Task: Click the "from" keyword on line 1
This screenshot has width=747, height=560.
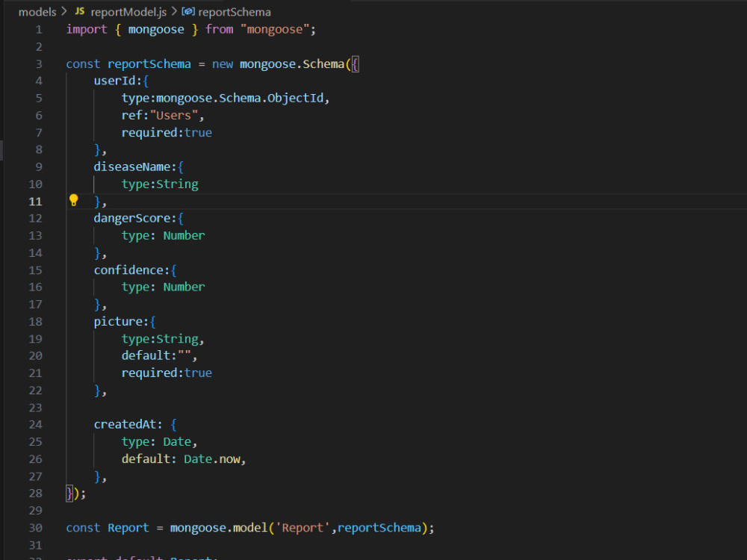Action: pyautogui.click(x=219, y=29)
